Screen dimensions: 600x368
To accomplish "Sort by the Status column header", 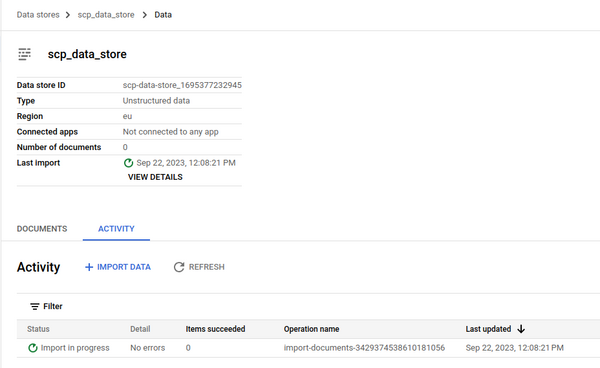I will (x=38, y=329).
